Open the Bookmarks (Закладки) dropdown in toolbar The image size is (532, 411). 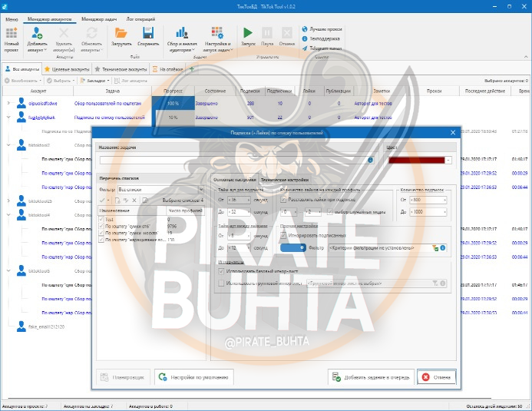[94, 81]
